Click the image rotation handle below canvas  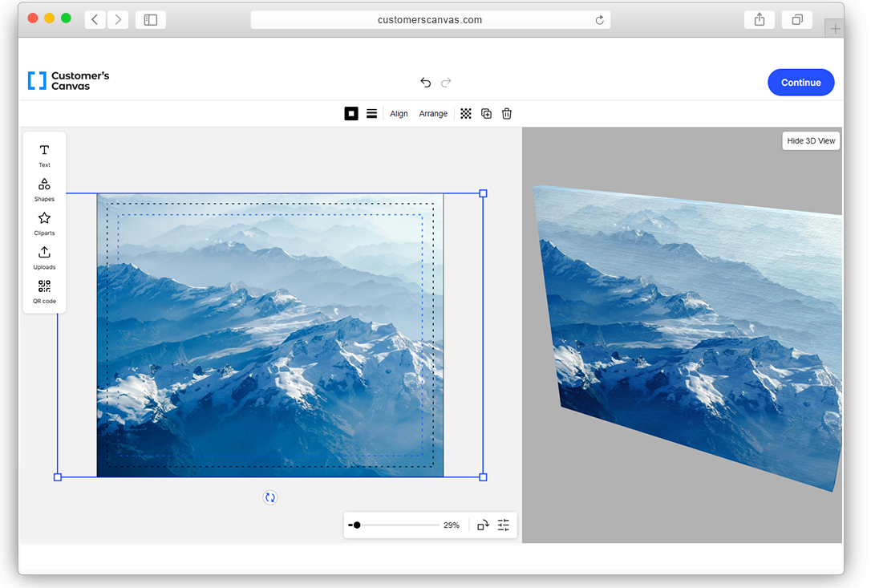(270, 497)
